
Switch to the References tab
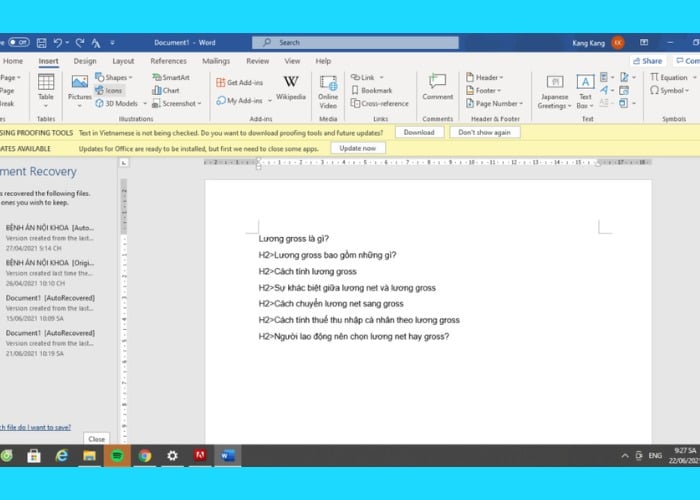point(168,61)
